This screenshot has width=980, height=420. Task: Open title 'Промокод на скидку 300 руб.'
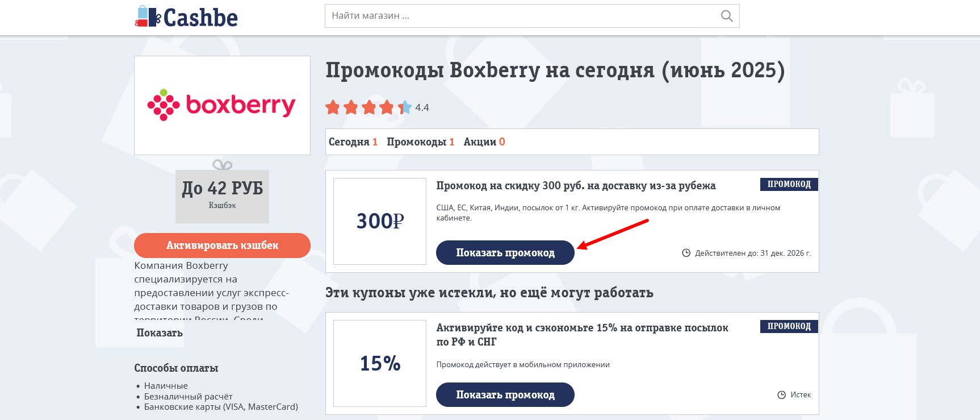point(576,186)
